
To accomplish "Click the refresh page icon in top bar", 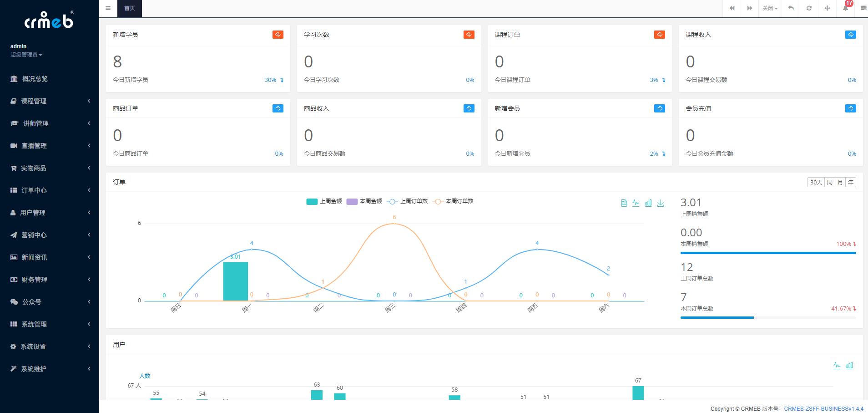I will [x=809, y=8].
